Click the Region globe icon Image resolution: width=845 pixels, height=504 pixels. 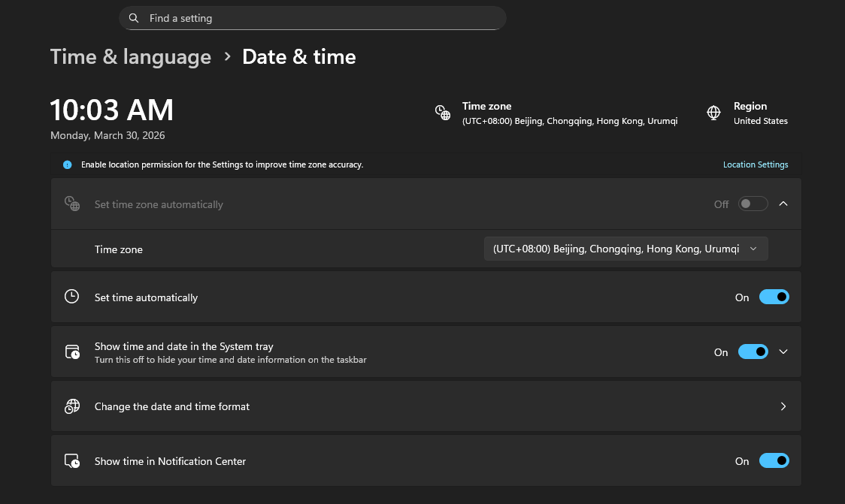click(714, 113)
